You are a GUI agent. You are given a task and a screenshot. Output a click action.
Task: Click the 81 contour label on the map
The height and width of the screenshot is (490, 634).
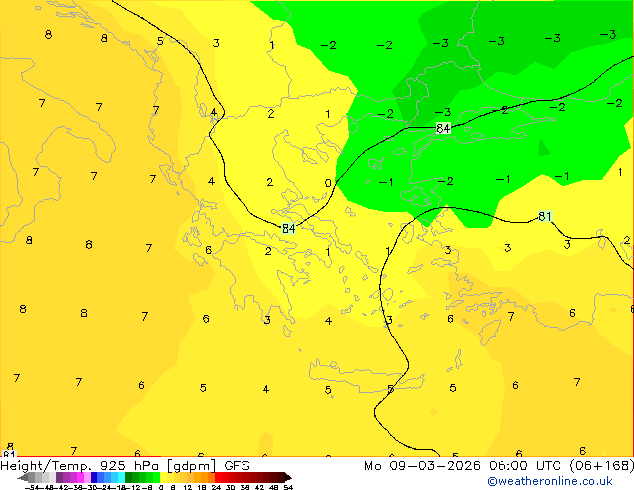[545, 217]
